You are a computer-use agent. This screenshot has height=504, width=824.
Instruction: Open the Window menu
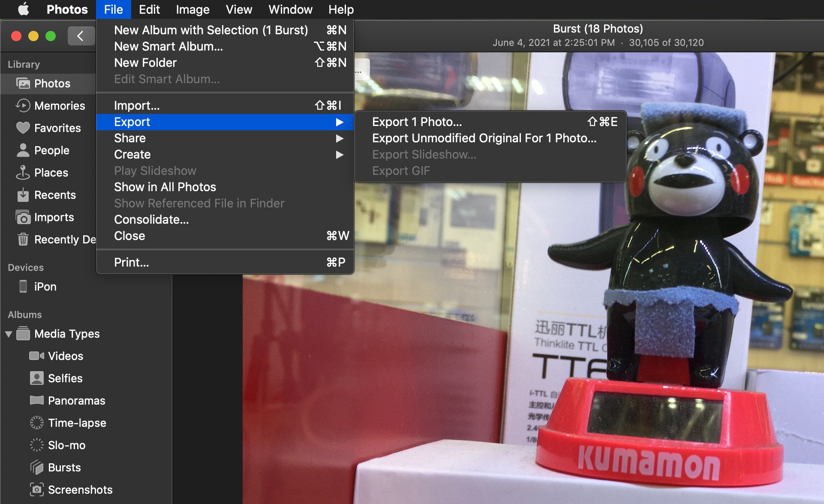click(290, 9)
